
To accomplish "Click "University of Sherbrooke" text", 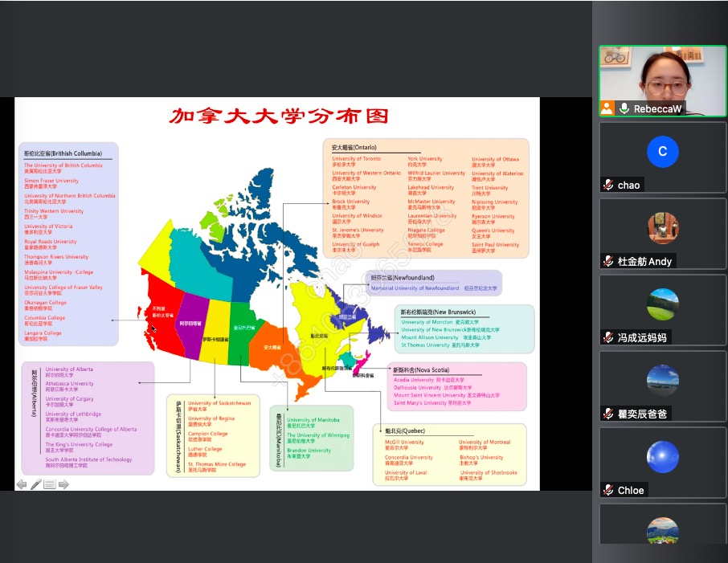I will point(489,472).
